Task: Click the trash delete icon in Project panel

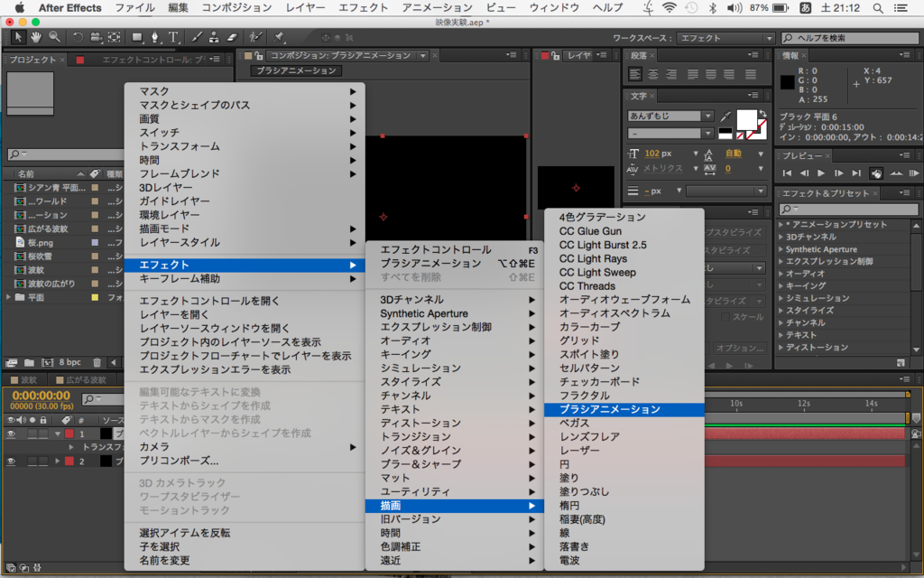Action: pyautogui.click(x=97, y=363)
